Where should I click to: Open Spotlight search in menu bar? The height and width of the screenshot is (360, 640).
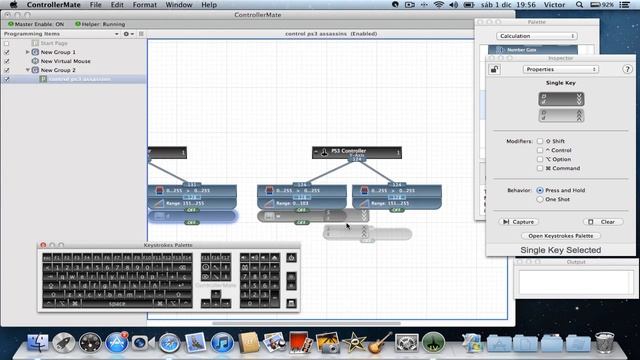click(579, 5)
